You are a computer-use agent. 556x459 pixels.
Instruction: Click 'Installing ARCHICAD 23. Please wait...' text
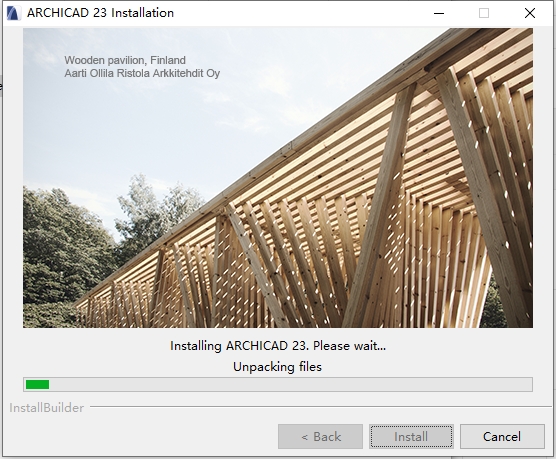point(278,345)
